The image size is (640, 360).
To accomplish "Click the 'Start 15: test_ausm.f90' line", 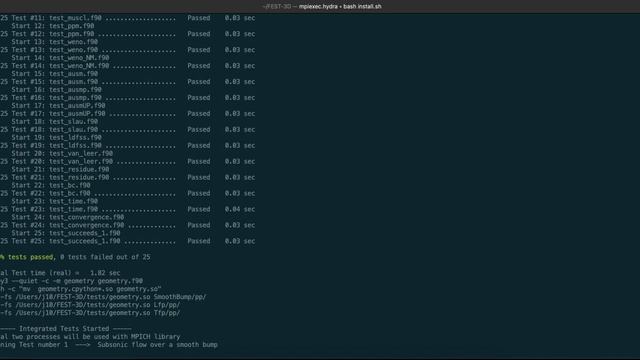I will tap(55, 74).
